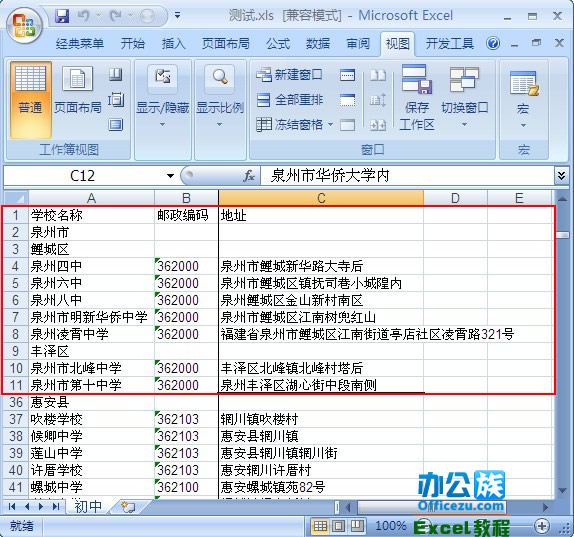Click the Office button orb
Image resolution: width=574 pixels, height=537 pixels.
click(x=24, y=26)
